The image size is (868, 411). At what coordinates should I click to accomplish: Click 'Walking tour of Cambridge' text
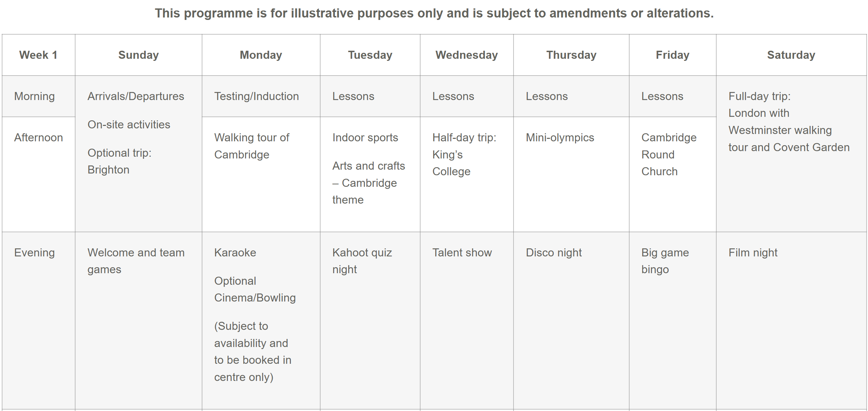point(251,146)
